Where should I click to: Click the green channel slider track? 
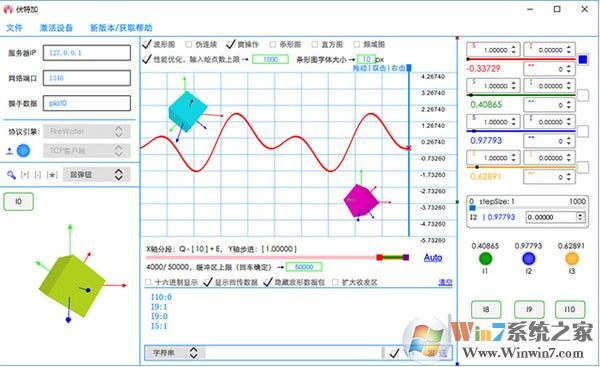click(x=521, y=95)
